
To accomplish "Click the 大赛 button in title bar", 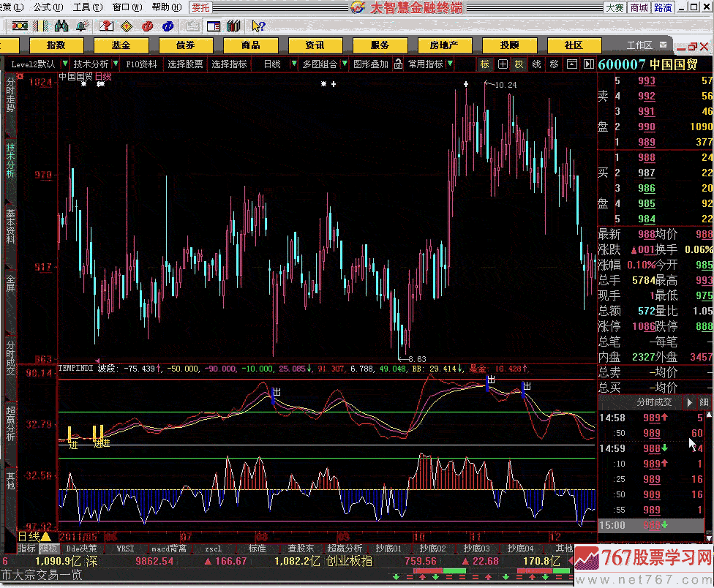I will click(x=615, y=7).
